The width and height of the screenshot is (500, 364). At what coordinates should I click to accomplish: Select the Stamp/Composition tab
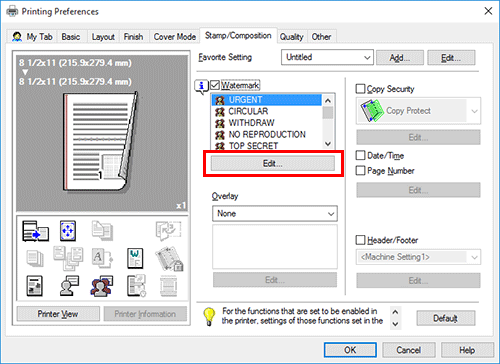pyautogui.click(x=238, y=36)
